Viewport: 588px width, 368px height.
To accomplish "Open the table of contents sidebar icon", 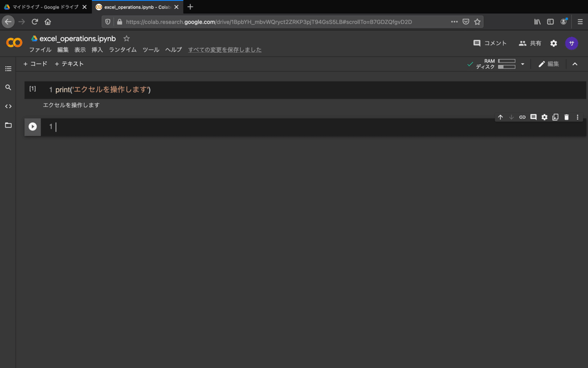I will pyautogui.click(x=8, y=69).
